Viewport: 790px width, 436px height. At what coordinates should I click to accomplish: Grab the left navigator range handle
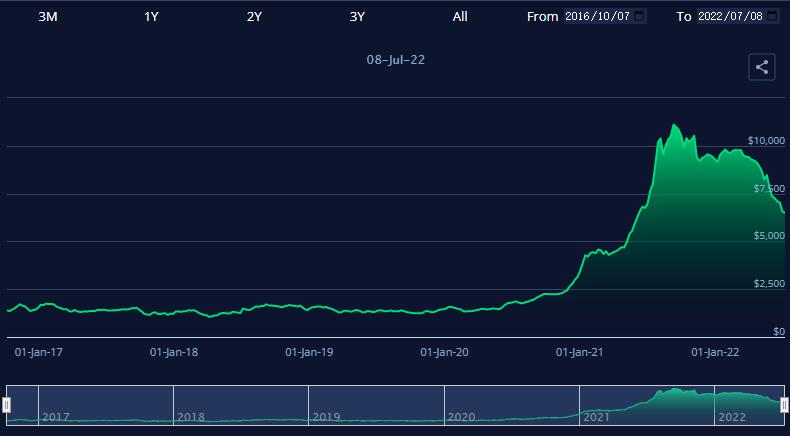(6, 405)
